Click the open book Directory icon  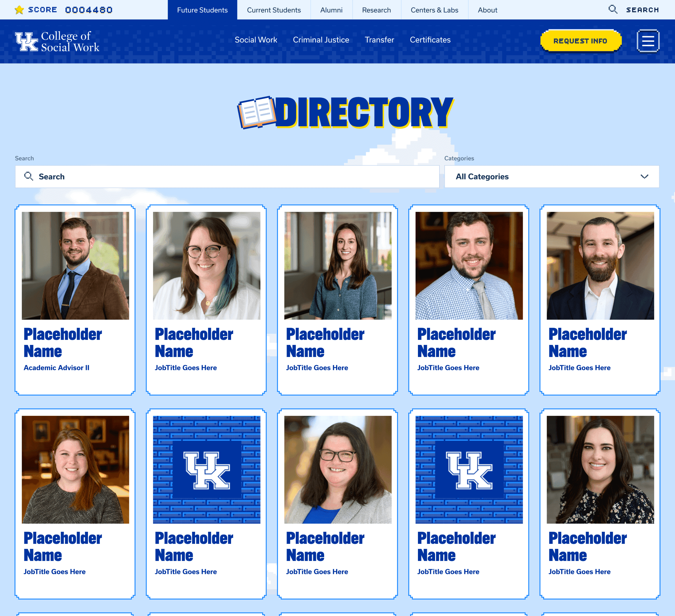tap(256, 112)
